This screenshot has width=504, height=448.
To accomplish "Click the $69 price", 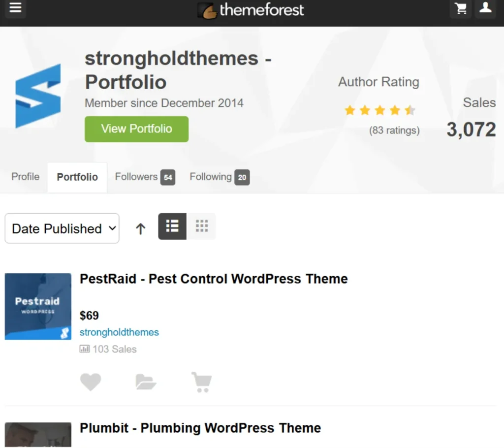I will 89,316.
